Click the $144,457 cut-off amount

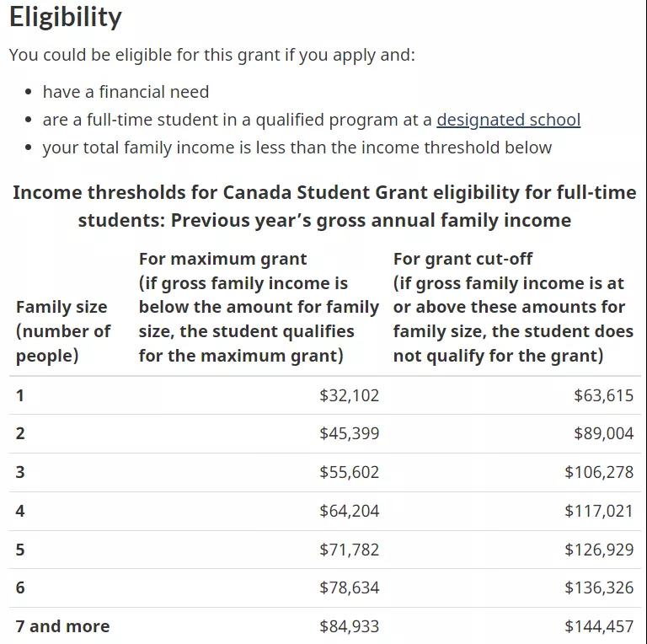598,626
